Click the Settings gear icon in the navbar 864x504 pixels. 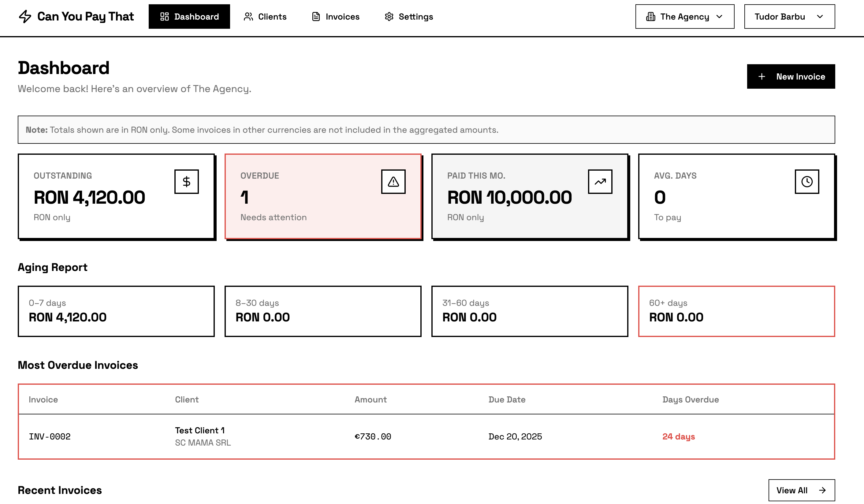tap(389, 16)
